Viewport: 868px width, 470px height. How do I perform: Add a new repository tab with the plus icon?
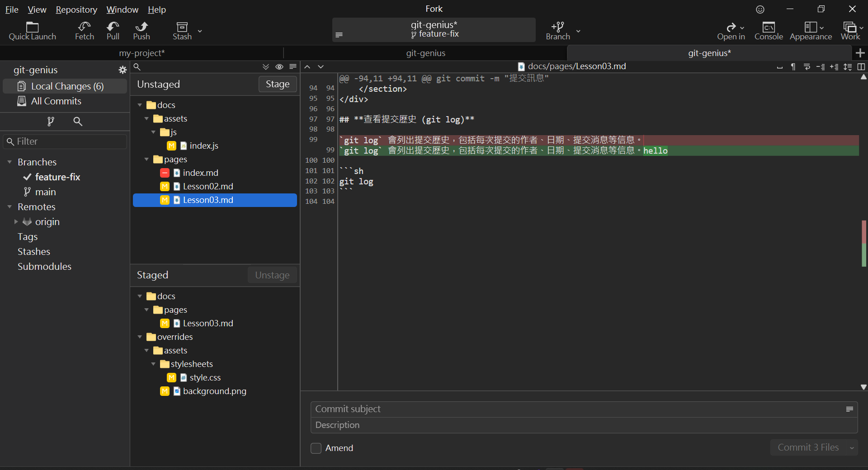860,53
